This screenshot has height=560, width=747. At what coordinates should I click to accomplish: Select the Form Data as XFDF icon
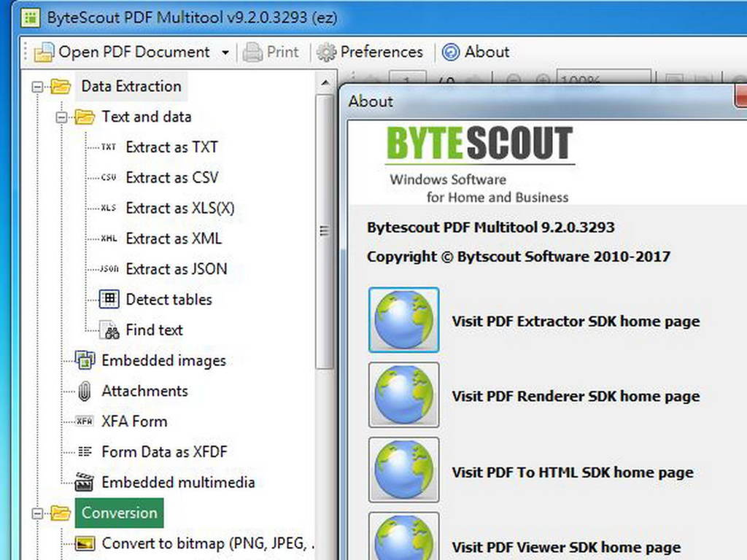[85, 451]
